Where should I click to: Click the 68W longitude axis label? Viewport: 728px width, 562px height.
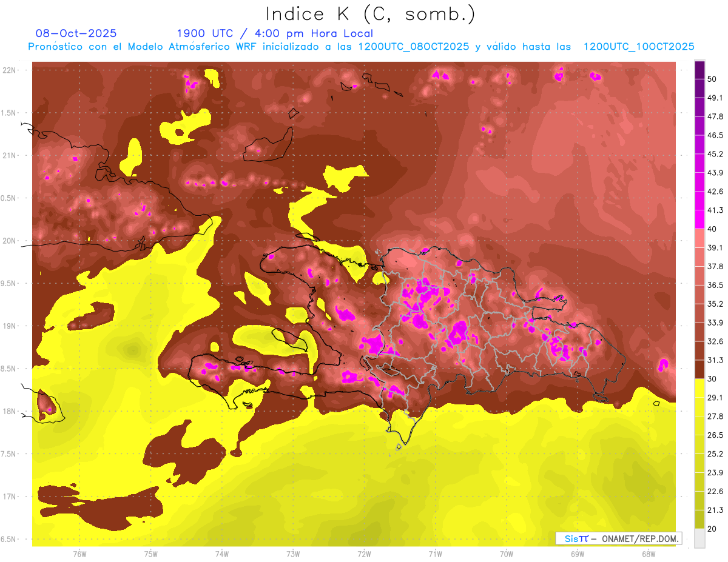[x=648, y=554]
